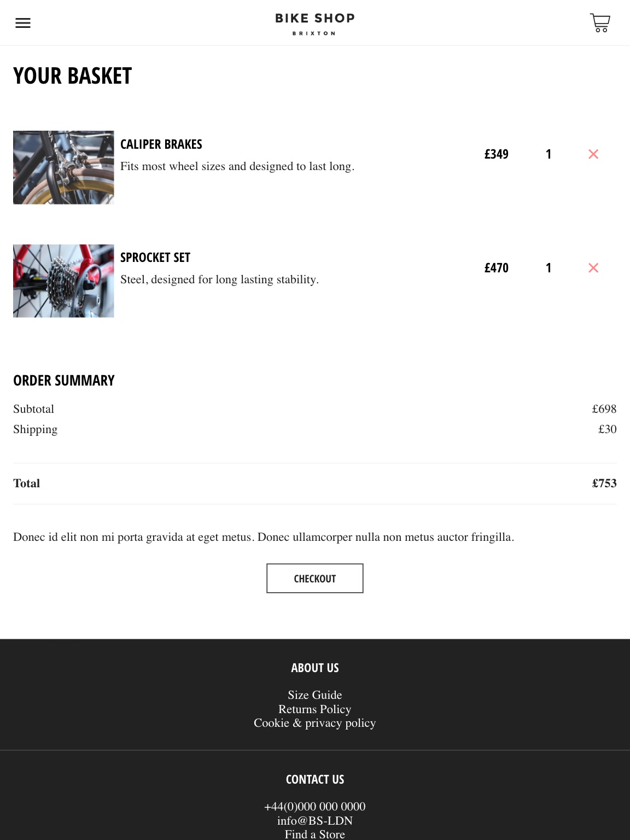Click the About Us footer heading
630x840 pixels.
315,668
